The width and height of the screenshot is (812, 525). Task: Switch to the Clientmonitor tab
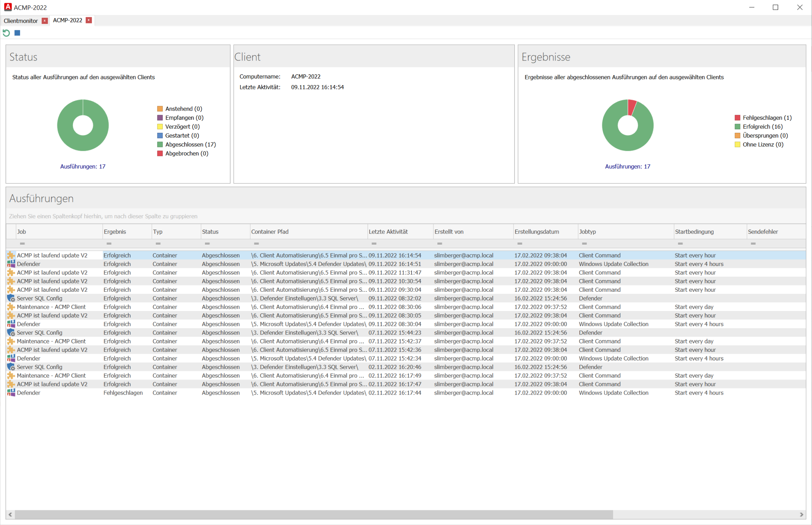[x=21, y=20]
